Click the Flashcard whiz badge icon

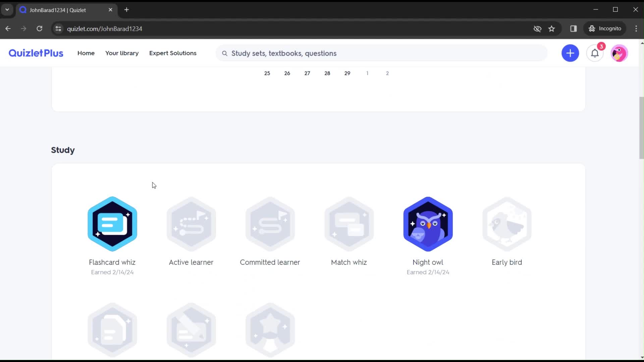[112, 224]
